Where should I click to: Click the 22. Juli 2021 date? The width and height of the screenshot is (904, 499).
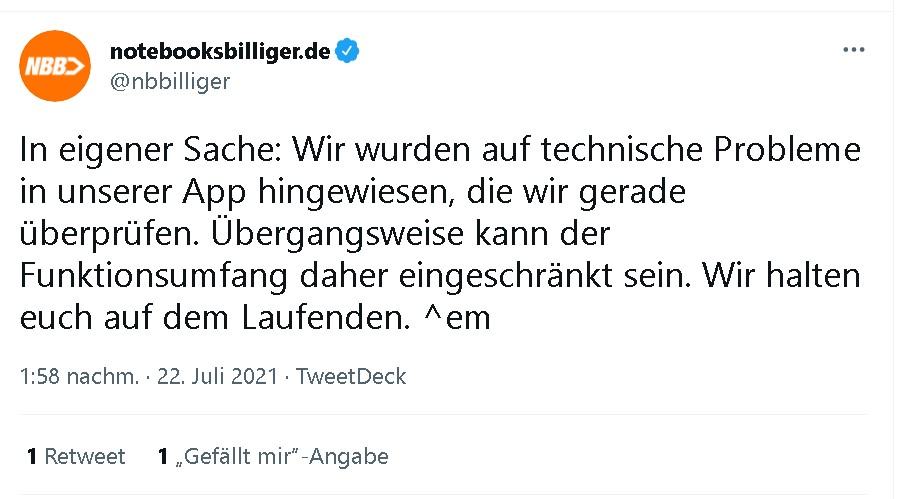pyautogui.click(x=216, y=377)
